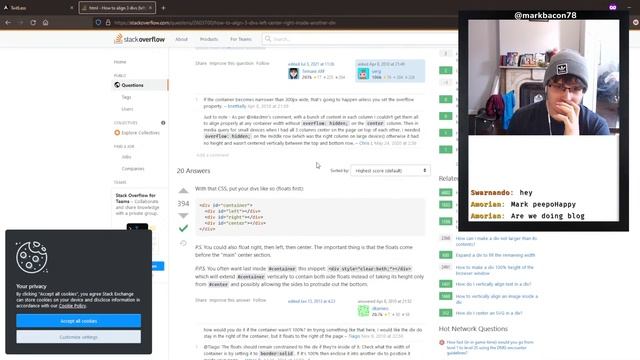Open related link 'How can I make a div not larger'

tap(496, 241)
